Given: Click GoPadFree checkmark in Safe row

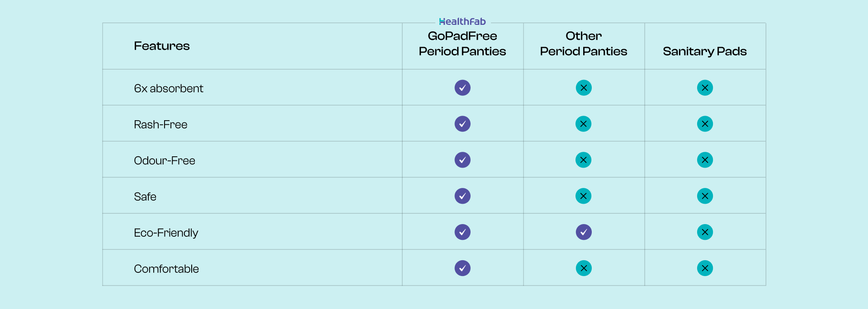Looking at the screenshot, I should tap(462, 196).
